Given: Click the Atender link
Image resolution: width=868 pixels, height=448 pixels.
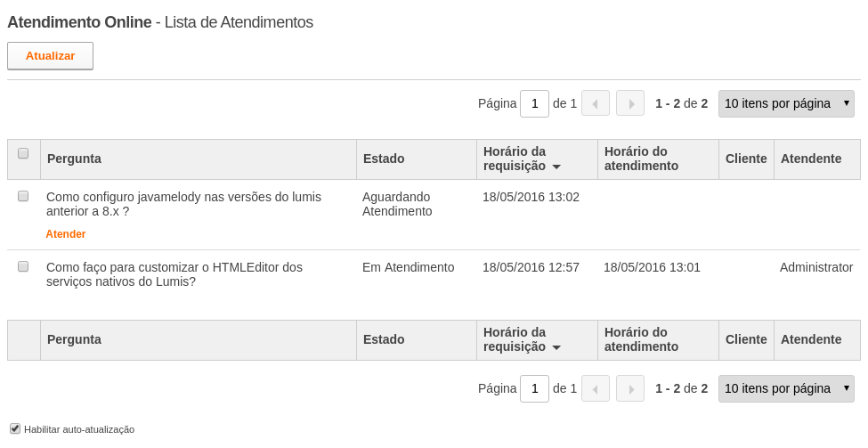Looking at the screenshot, I should coord(65,234).
